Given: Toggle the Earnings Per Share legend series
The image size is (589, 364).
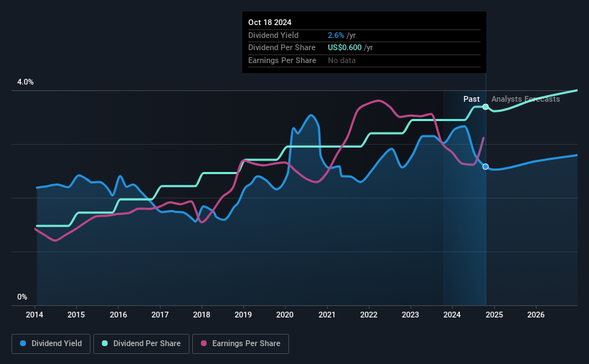Looking at the screenshot, I should coord(240,344).
